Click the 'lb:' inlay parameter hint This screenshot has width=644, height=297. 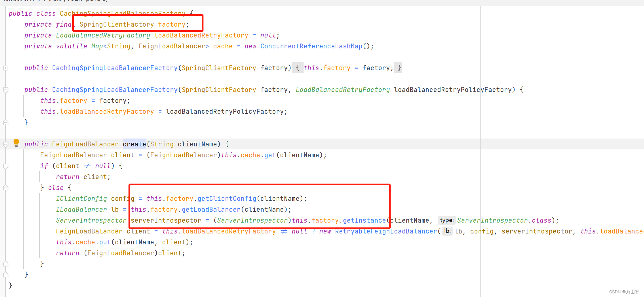coord(447,231)
